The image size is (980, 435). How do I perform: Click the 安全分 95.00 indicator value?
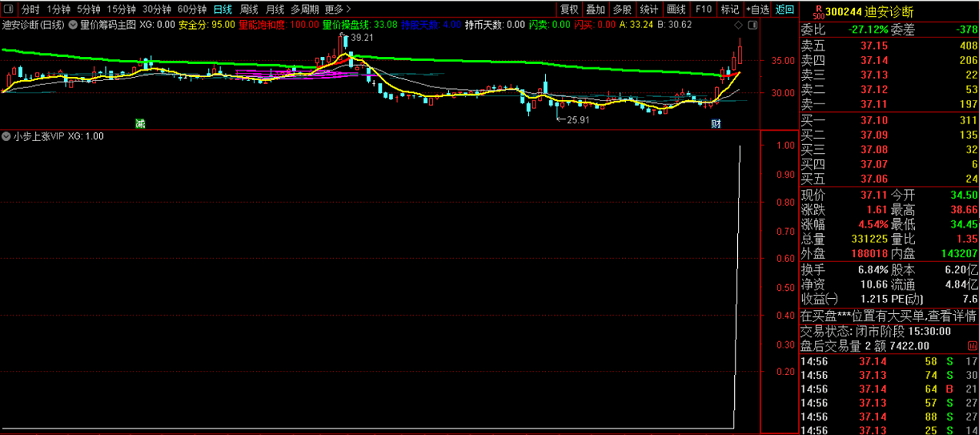[207, 25]
